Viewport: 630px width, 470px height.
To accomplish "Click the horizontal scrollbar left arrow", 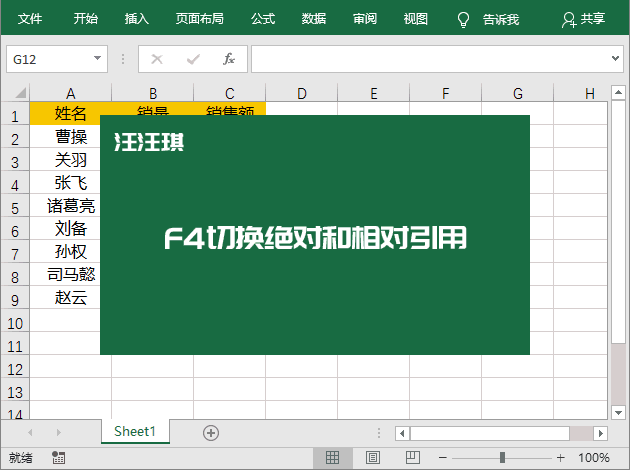I will [402, 433].
